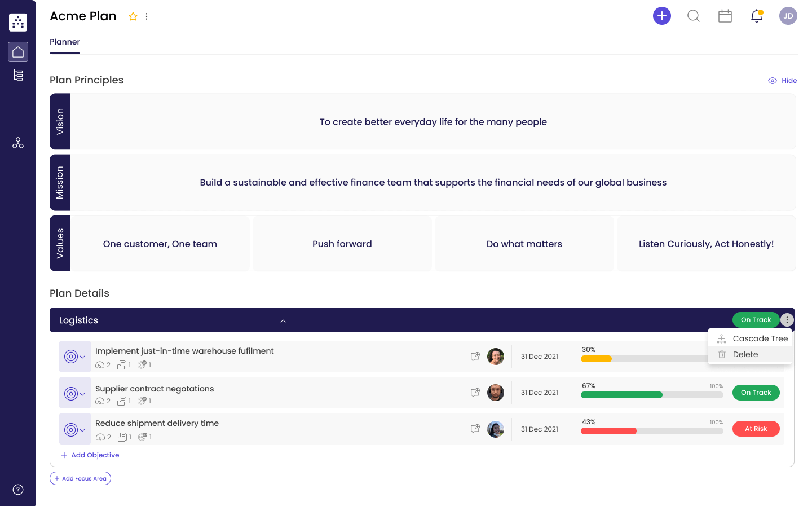Click comment icon on Supplier contract row
Screen dimensions: 812x506
(x=475, y=393)
